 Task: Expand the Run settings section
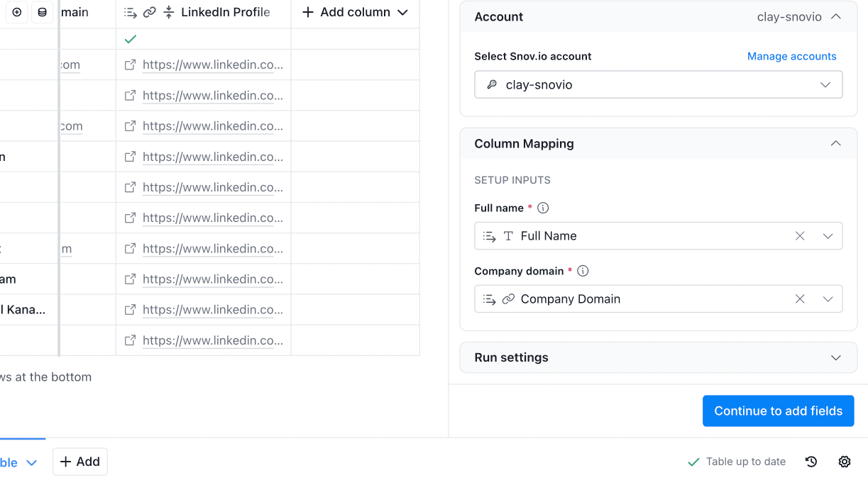tap(836, 357)
